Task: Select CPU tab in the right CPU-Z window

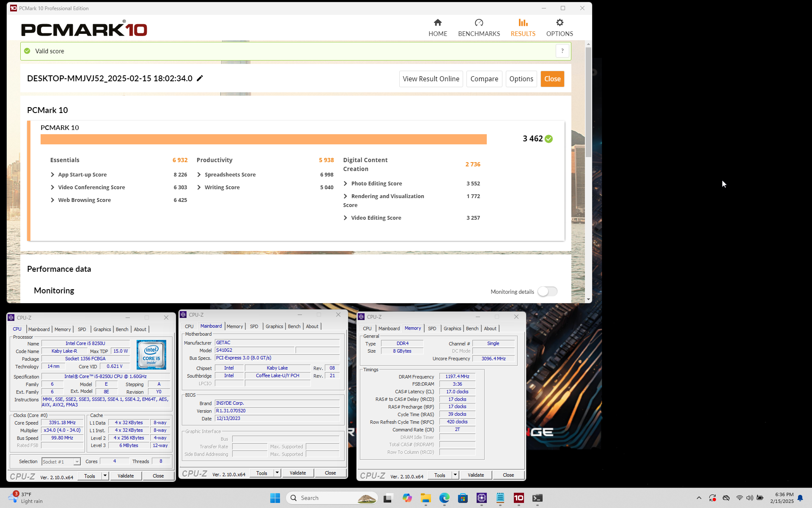Action: (367, 328)
